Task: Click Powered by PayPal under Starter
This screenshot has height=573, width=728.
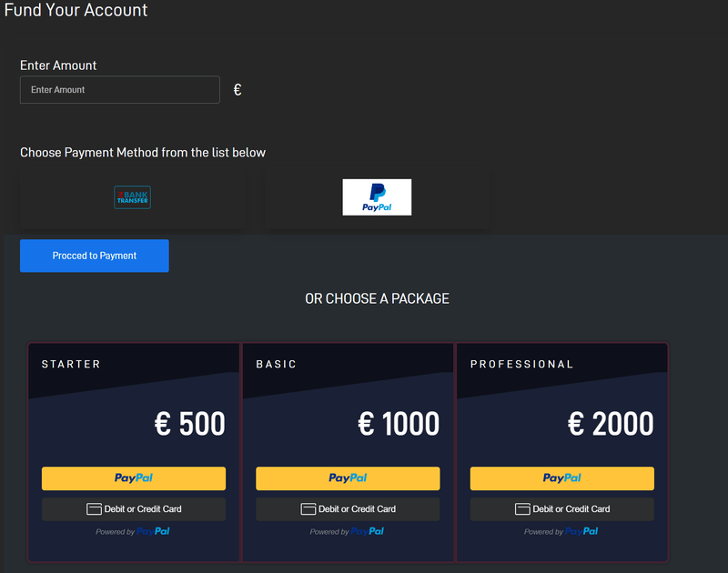Action: [x=133, y=532]
